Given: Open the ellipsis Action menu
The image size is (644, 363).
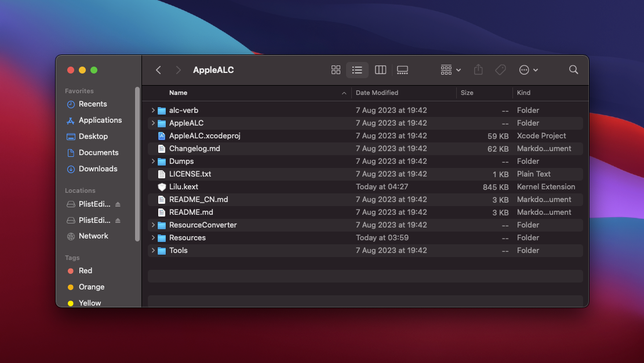Looking at the screenshot, I should (529, 70).
